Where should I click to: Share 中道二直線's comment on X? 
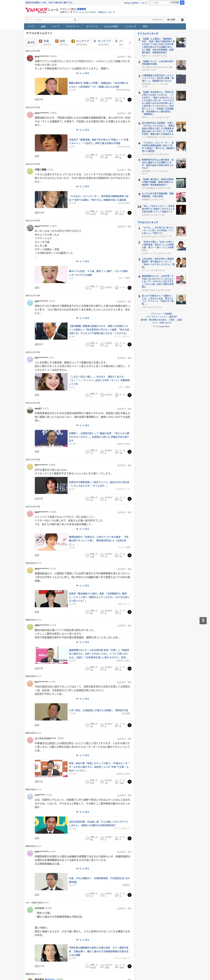click(x=130, y=213)
